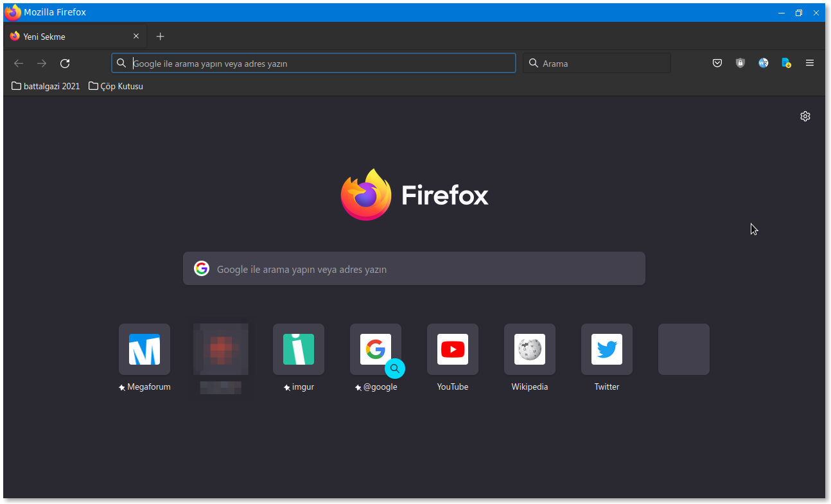
Task: Focus the address bar field
Action: pyautogui.click(x=313, y=63)
